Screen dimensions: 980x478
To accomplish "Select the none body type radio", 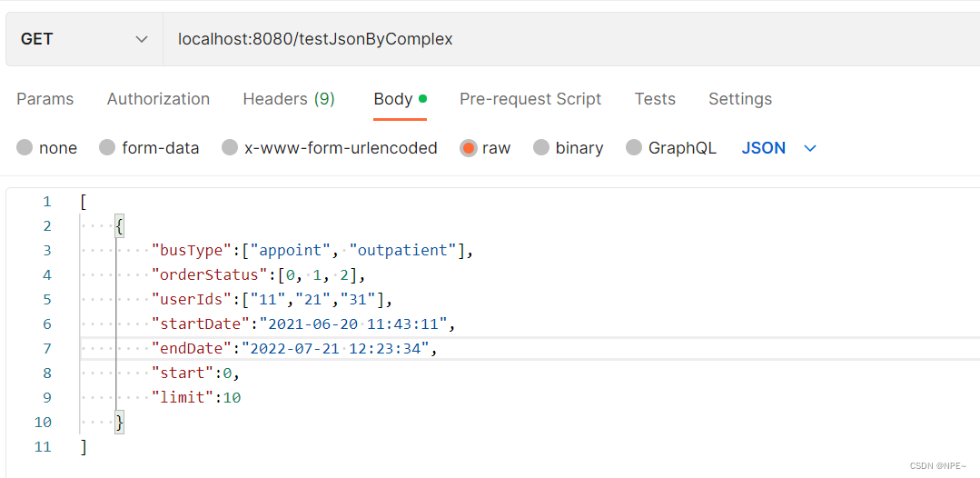I will (x=25, y=148).
